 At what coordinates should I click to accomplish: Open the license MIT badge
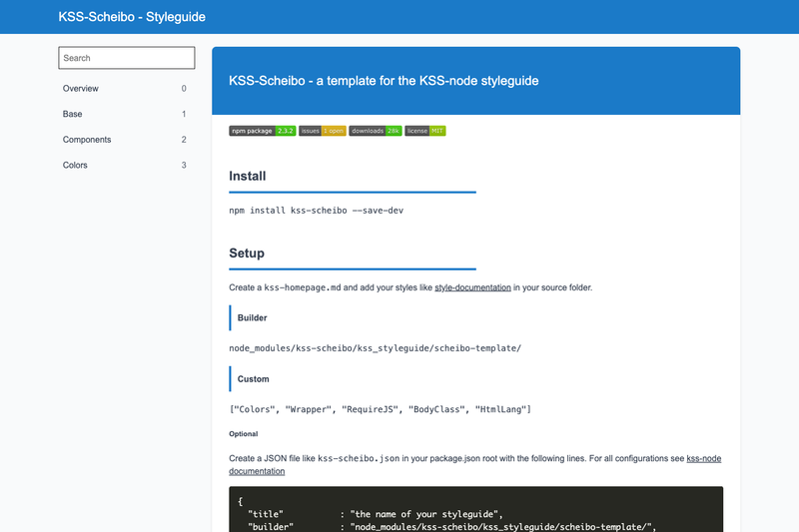[x=425, y=131]
